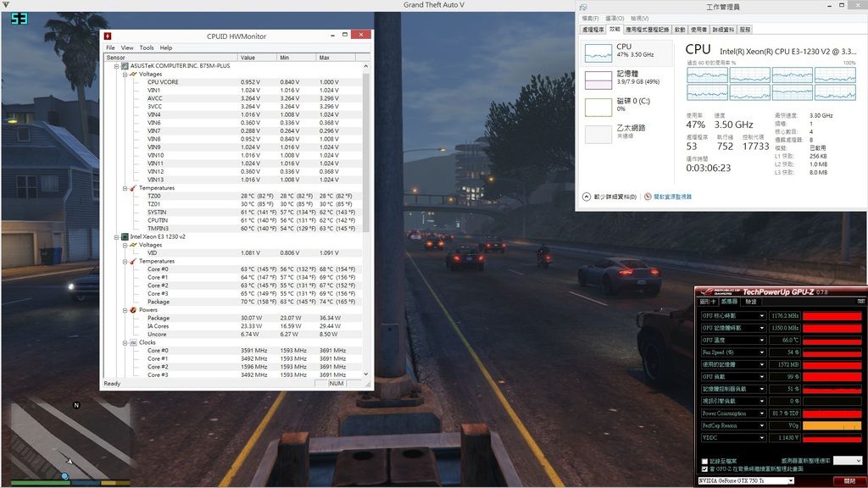Open the VDDC sensor dropdown

pos(762,438)
